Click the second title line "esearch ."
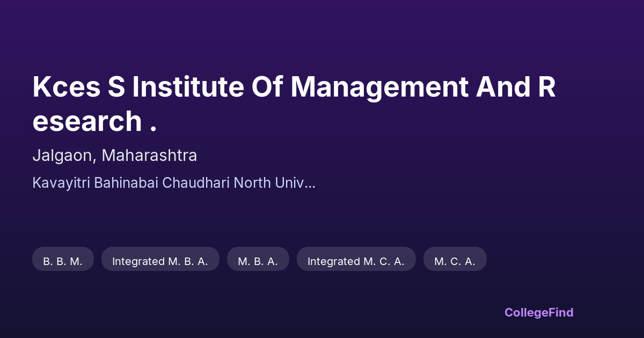Image resolution: width=644 pixels, height=338 pixels. [x=94, y=121]
